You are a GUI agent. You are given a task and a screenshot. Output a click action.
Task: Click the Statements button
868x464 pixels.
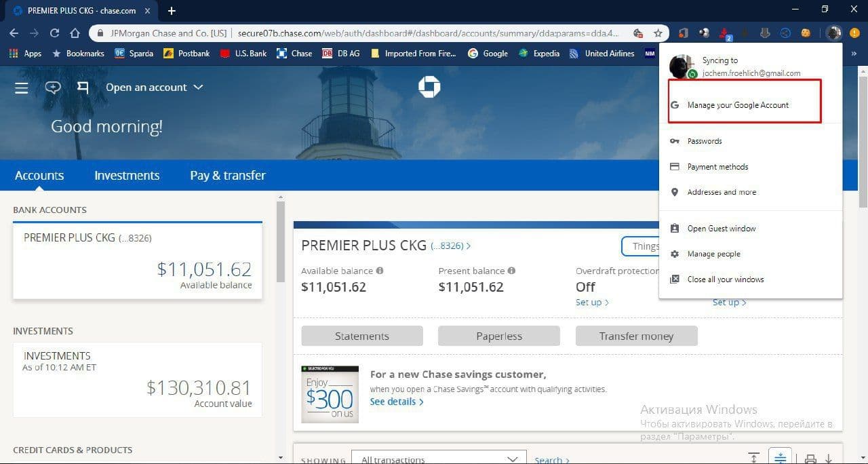(x=362, y=336)
